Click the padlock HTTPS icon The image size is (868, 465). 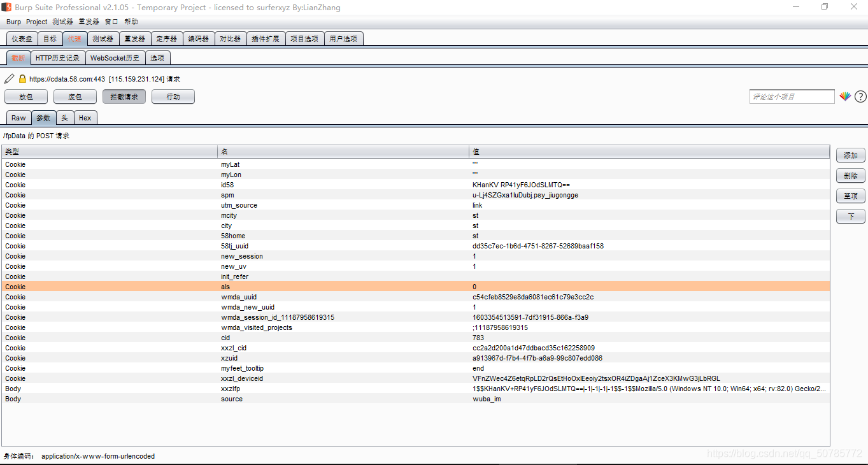click(x=22, y=79)
